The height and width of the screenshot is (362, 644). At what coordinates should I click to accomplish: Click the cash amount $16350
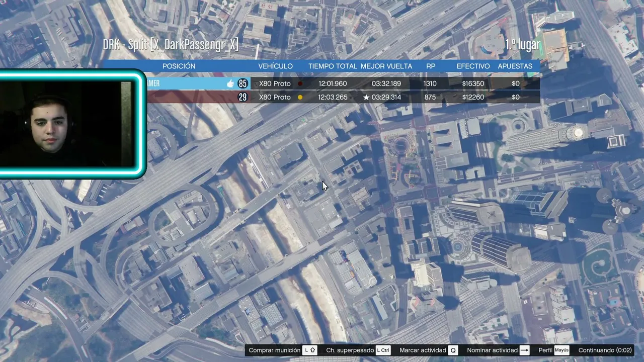click(x=473, y=83)
